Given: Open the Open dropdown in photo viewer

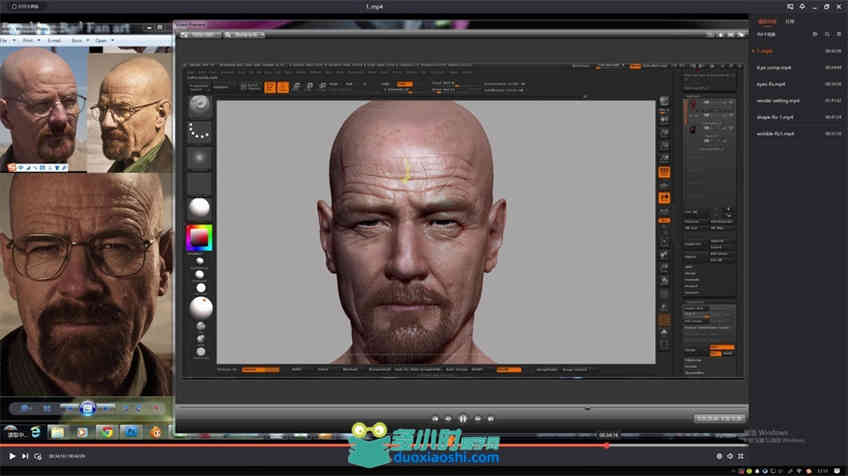Looking at the screenshot, I should coord(104,40).
